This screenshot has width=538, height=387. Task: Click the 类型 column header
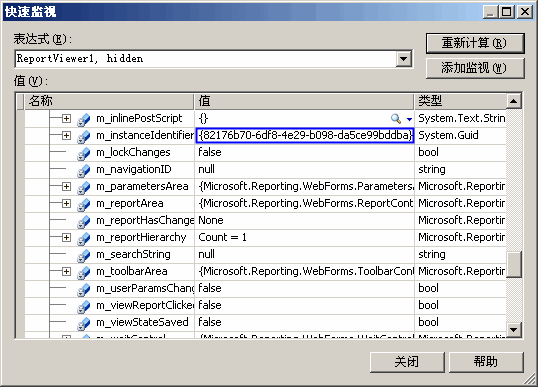click(x=460, y=101)
